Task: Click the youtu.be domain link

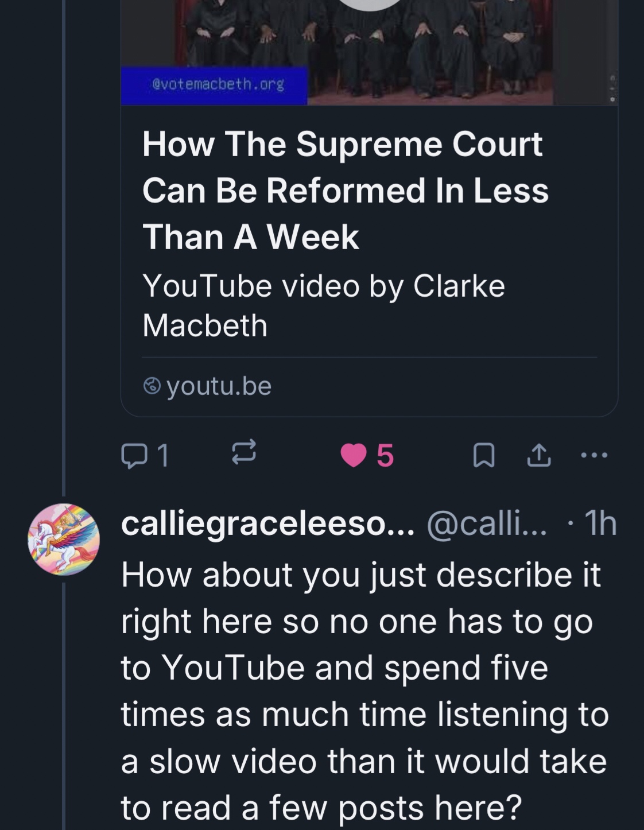Action: point(219,386)
